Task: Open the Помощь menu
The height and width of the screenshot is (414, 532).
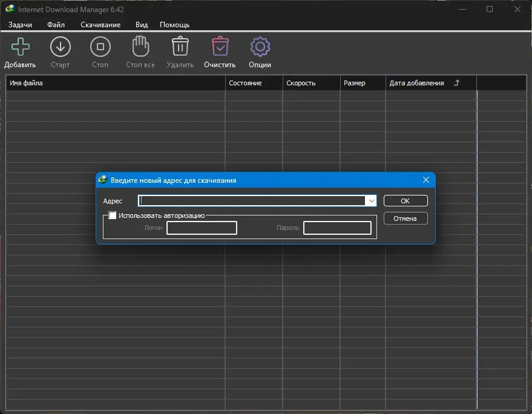Action: [174, 25]
